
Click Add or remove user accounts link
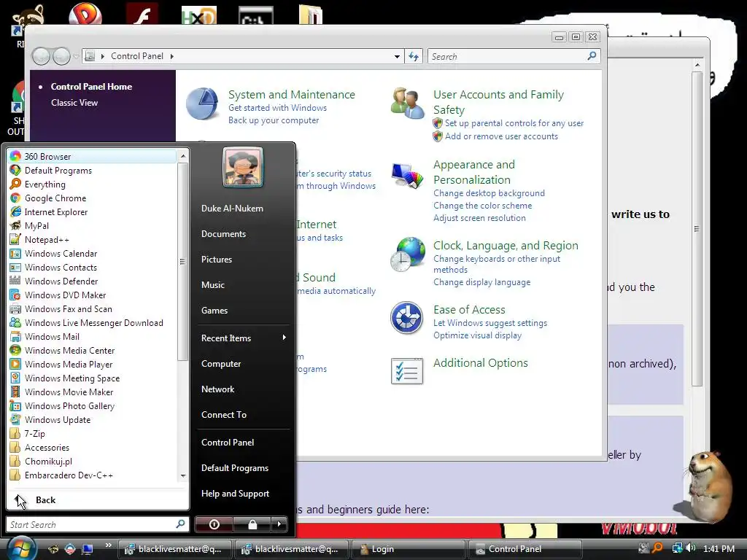click(501, 136)
